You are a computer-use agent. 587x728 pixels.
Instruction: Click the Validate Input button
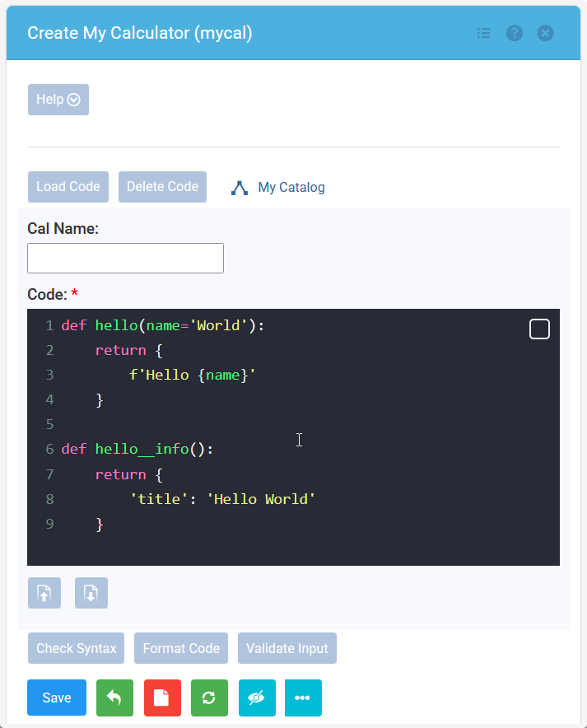[287, 648]
